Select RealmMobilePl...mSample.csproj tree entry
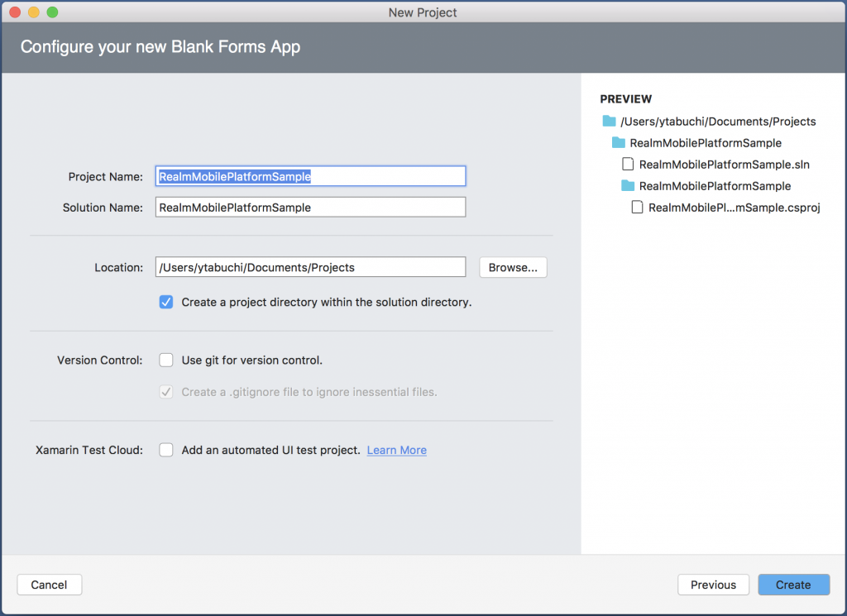 click(x=735, y=208)
